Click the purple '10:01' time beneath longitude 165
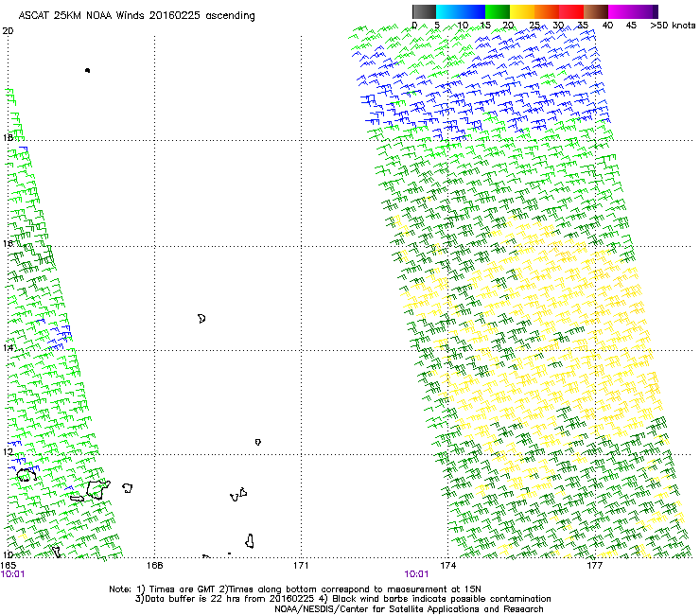The height and width of the screenshot is (615, 700). pos(13,574)
